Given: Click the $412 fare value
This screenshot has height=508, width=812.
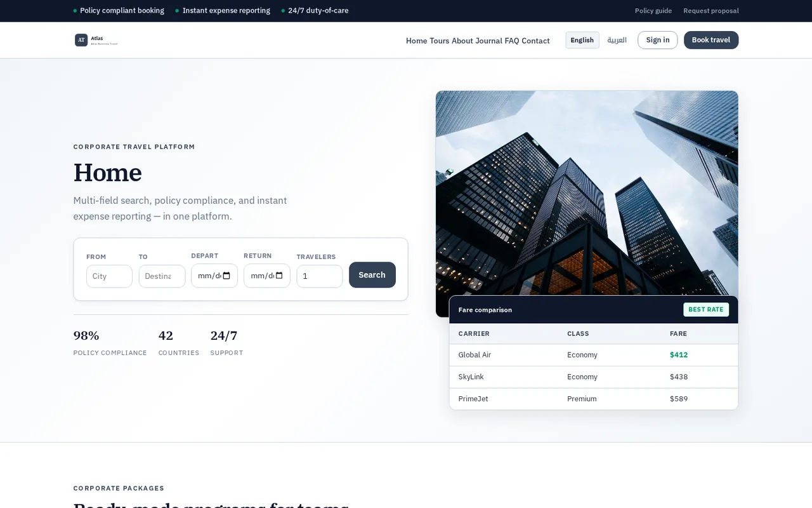Looking at the screenshot, I should 679,355.
